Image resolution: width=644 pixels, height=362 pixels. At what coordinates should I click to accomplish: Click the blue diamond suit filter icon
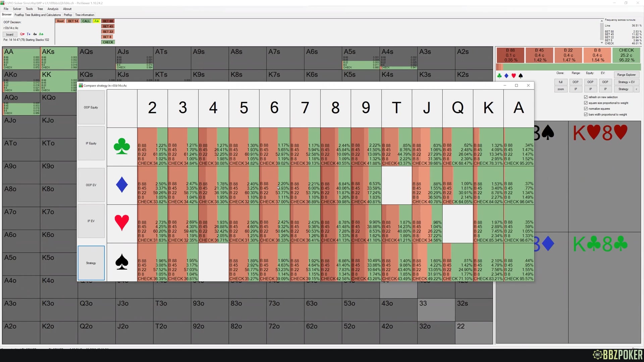tap(506, 76)
